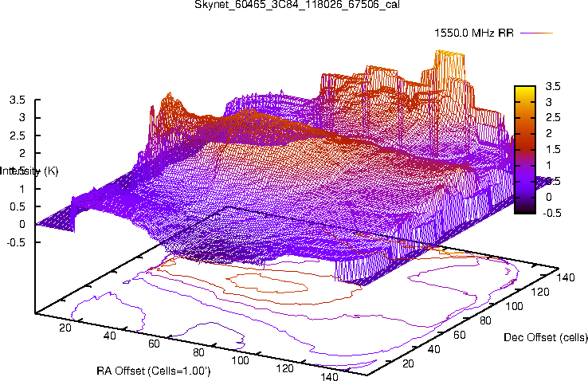
Task: Click the color bar gradient scale
Action: [525, 150]
